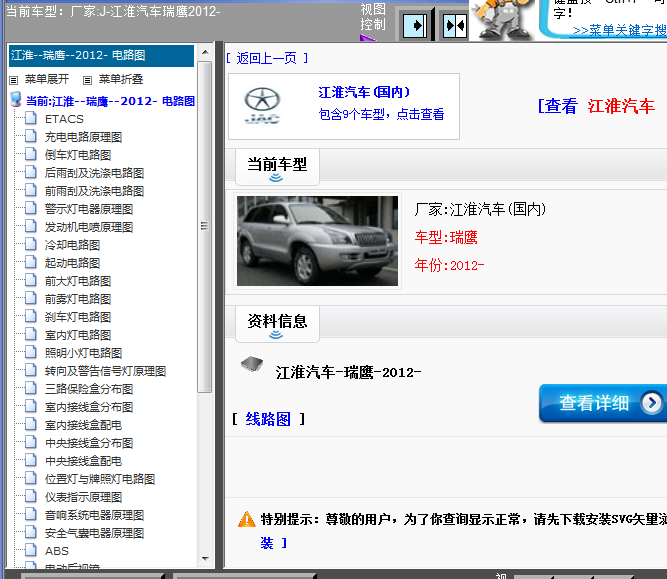
Task: Select 发动机电喷原理图 entry
Action: [89, 227]
